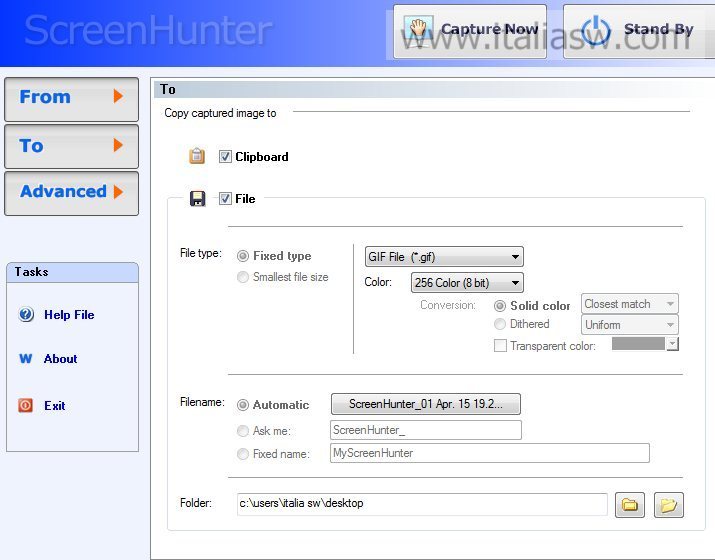The image size is (715, 560).
Task: Click the Exit link
Action: pyautogui.click(x=54, y=405)
